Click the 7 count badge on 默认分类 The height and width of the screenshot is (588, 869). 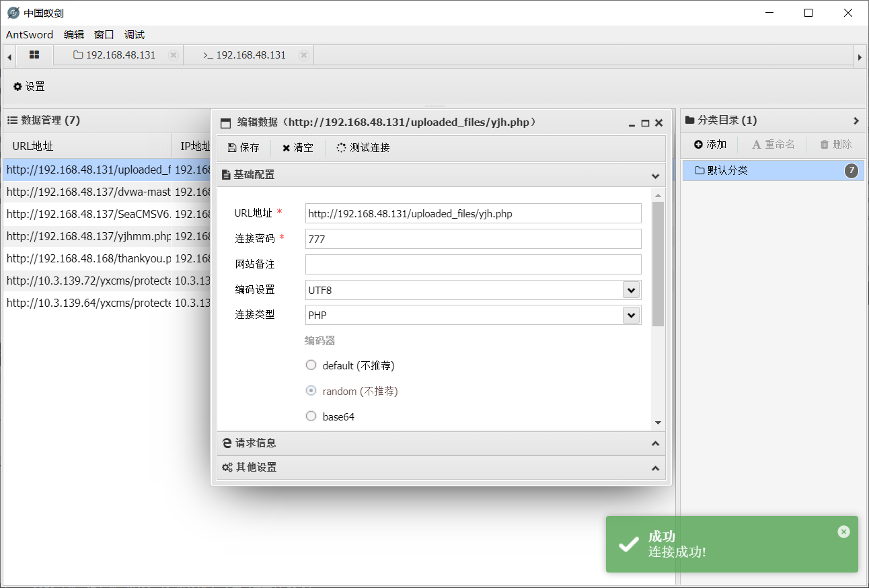pyautogui.click(x=852, y=171)
